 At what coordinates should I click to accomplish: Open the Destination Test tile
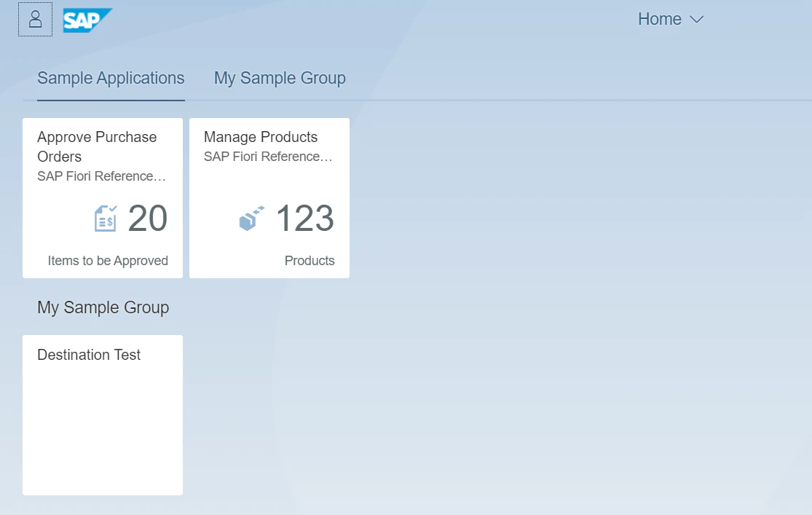tap(103, 415)
